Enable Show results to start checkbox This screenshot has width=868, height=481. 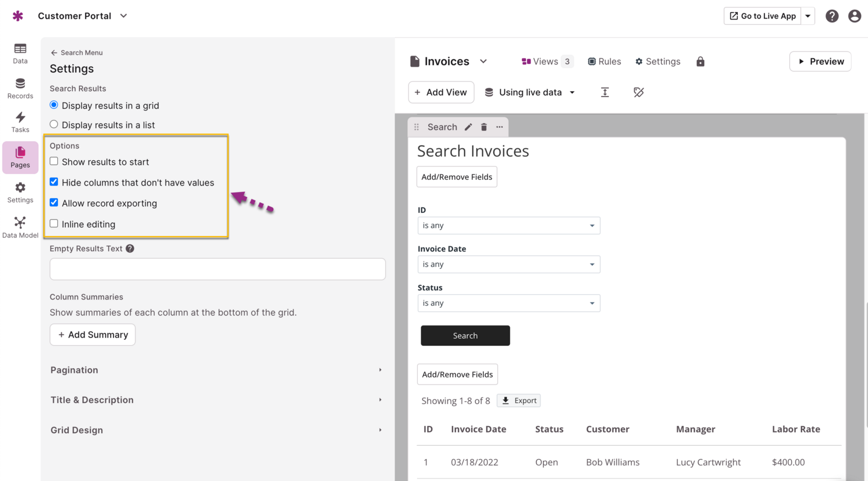tap(54, 161)
